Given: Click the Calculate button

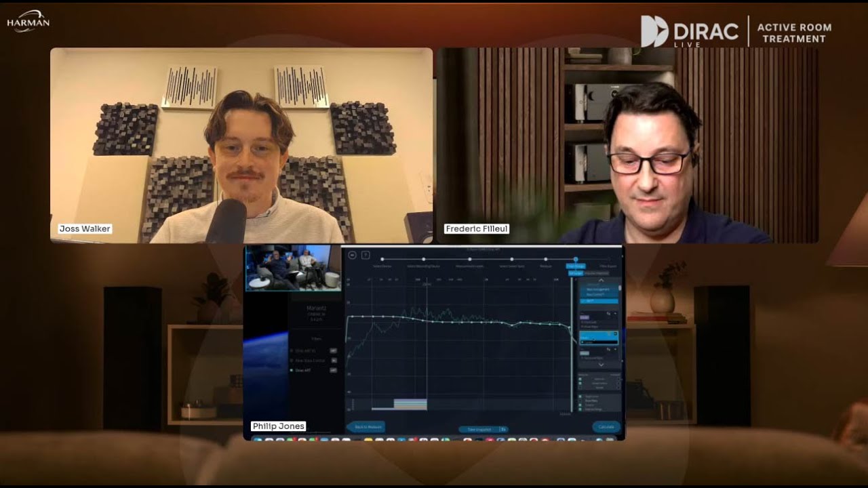Looking at the screenshot, I should point(606,427).
